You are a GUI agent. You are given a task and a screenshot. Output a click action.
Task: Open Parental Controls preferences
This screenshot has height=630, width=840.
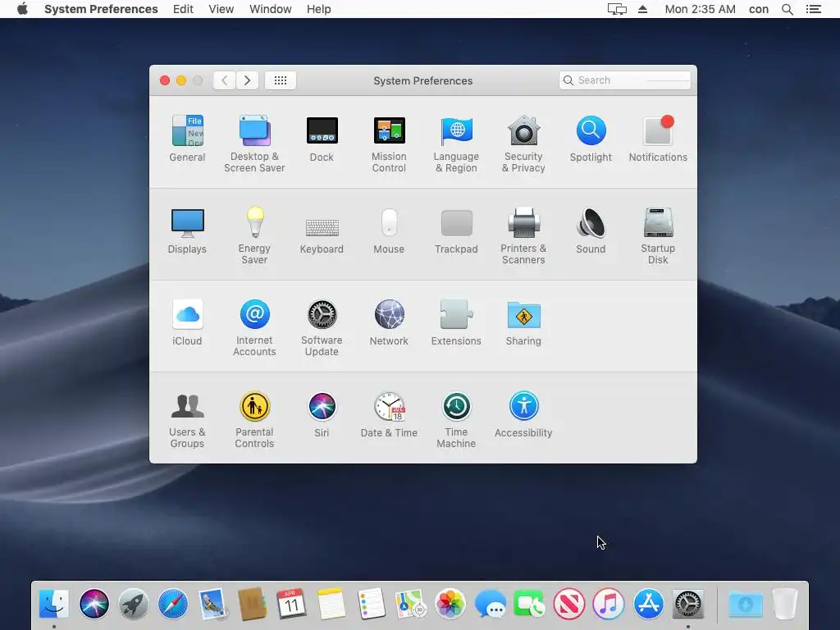(x=254, y=420)
